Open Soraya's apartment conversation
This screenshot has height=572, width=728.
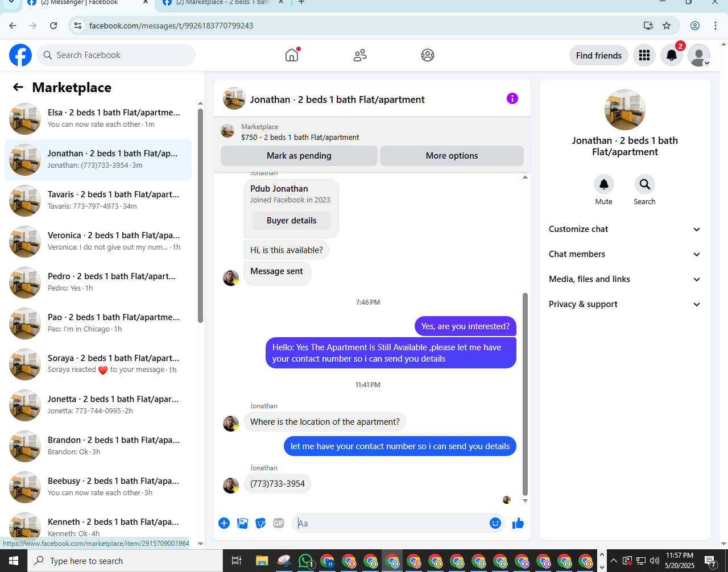pyautogui.click(x=98, y=364)
